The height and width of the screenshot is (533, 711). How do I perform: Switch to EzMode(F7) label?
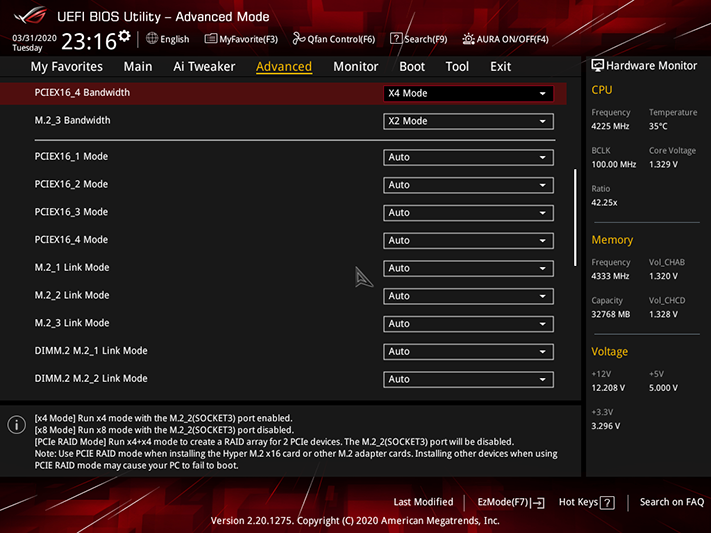504,502
